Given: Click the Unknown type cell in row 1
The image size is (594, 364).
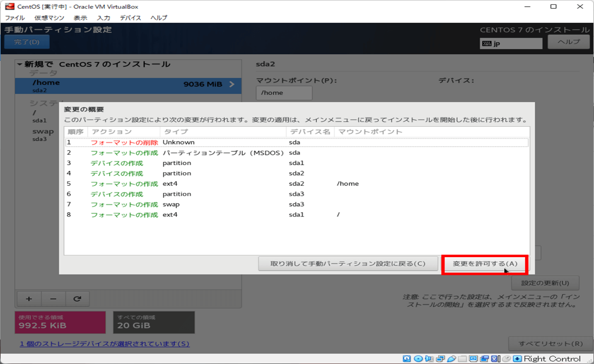Looking at the screenshot, I should [179, 142].
